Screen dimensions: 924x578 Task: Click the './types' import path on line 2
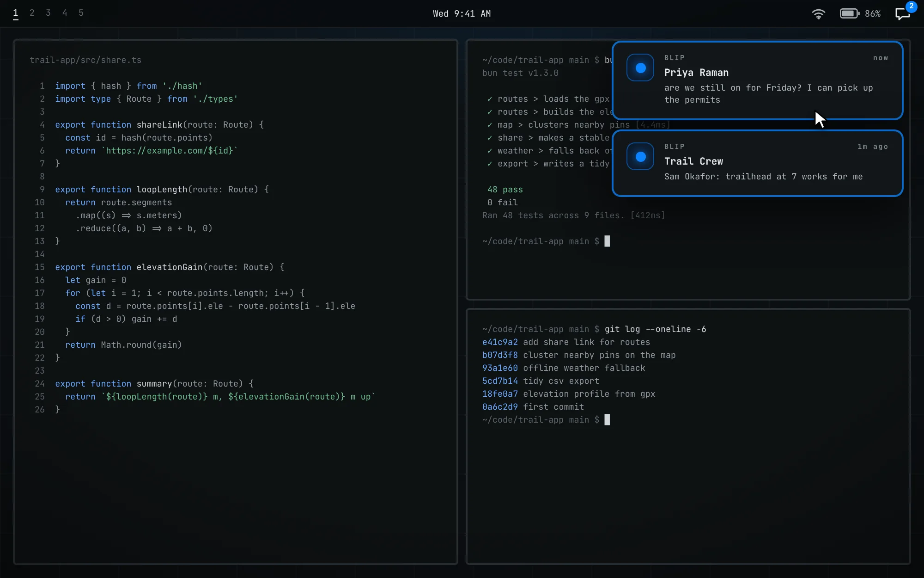[x=215, y=99]
